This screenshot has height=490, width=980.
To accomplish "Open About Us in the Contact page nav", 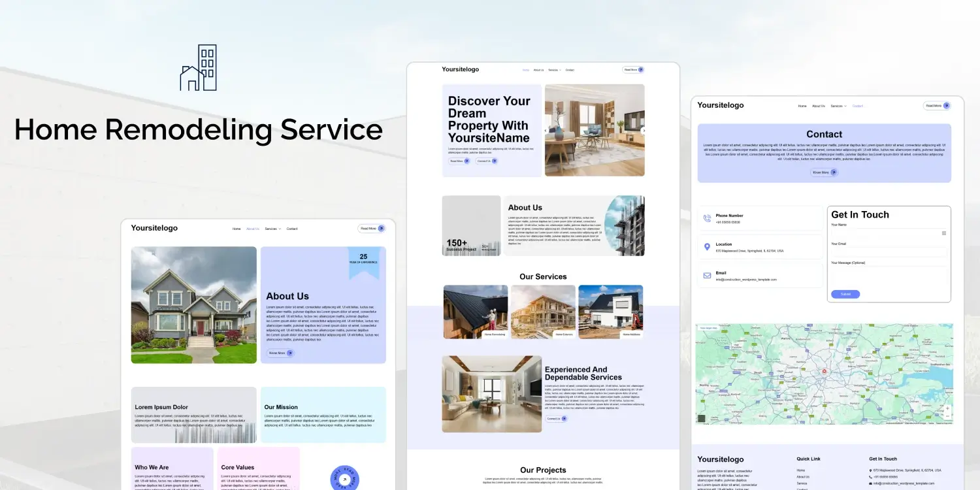I will coord(819,106).
